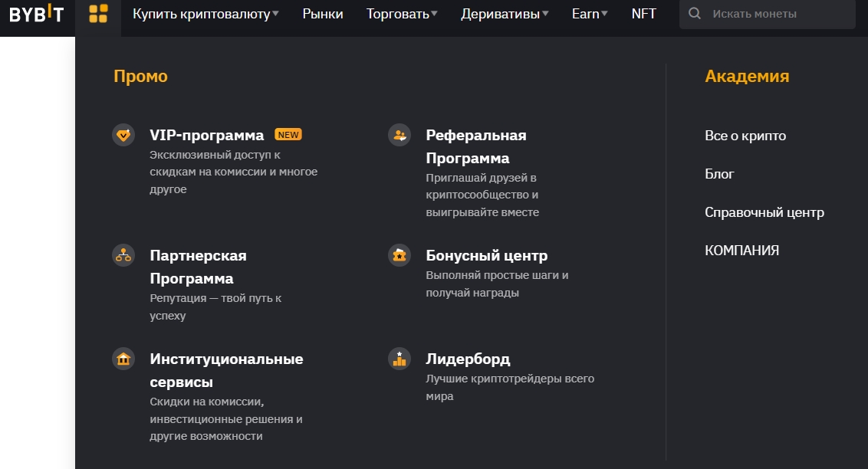
Task: Click the Промо section heading
Action: click(140, 77)
